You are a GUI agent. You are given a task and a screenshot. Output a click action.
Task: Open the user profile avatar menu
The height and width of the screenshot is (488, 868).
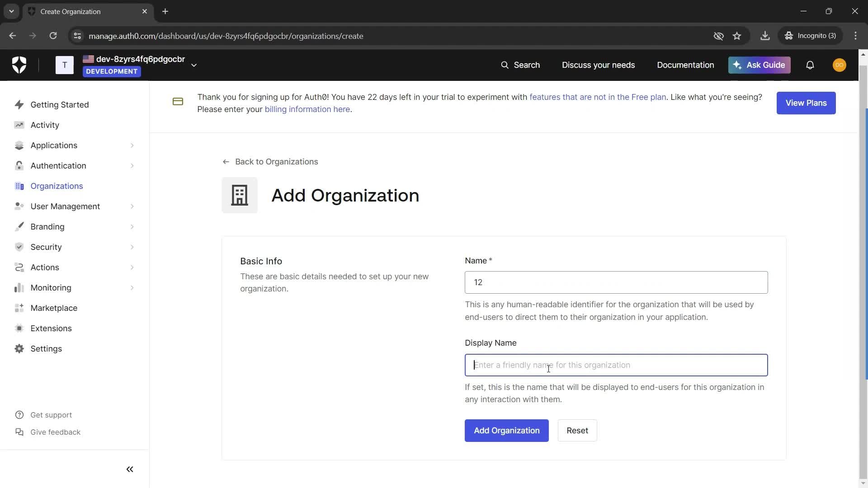[840, 65]
